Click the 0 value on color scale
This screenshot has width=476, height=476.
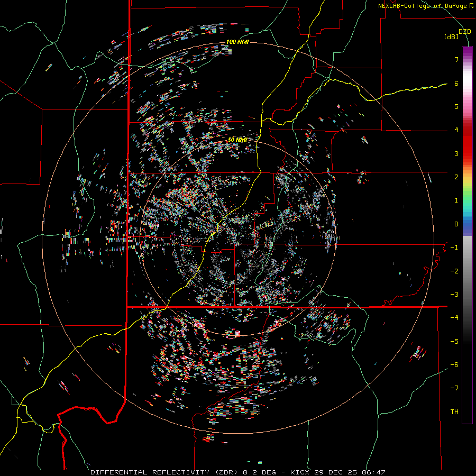[456, 224]
